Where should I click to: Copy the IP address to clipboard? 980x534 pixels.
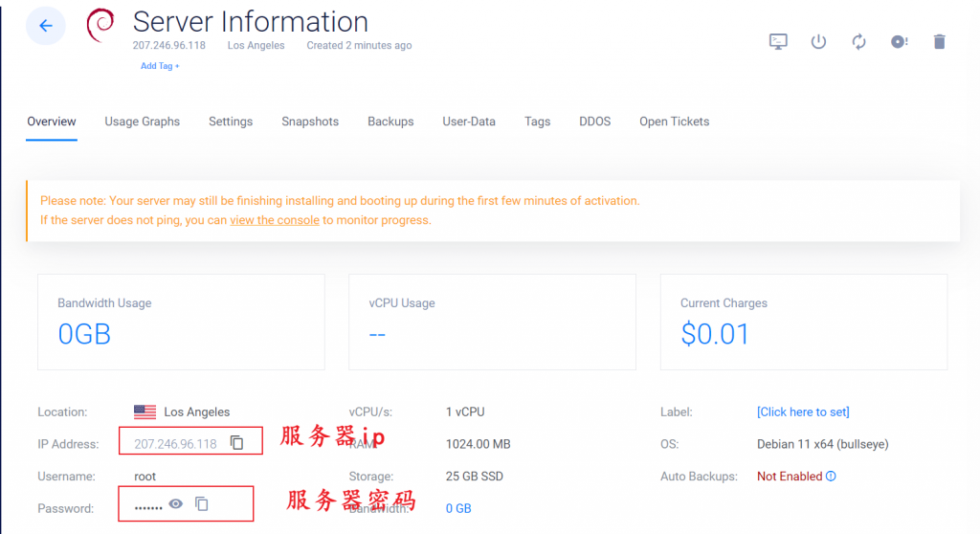(x=237, y=443)
